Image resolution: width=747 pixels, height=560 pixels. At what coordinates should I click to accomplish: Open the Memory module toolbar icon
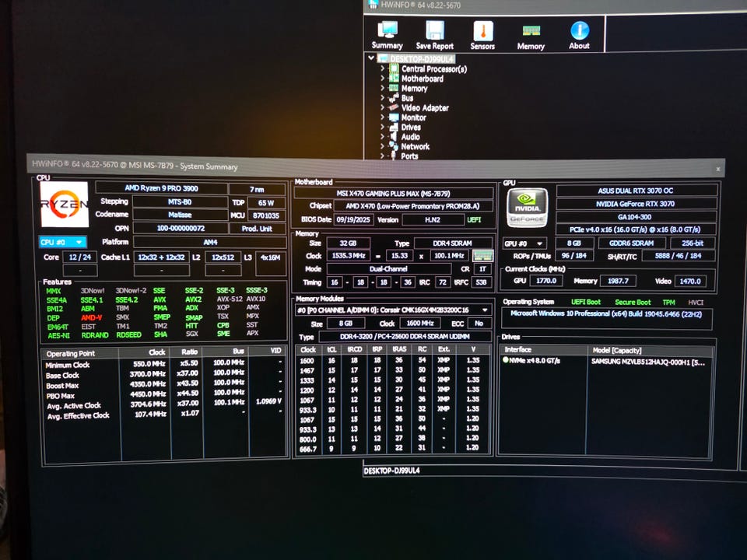pyautogui.click(x=531, y=37)
